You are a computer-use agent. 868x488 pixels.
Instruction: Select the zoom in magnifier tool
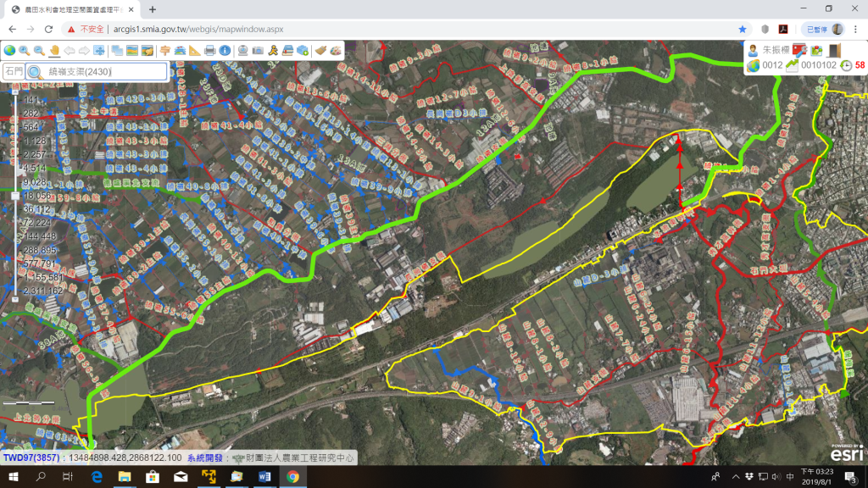[x=25, y=50]
